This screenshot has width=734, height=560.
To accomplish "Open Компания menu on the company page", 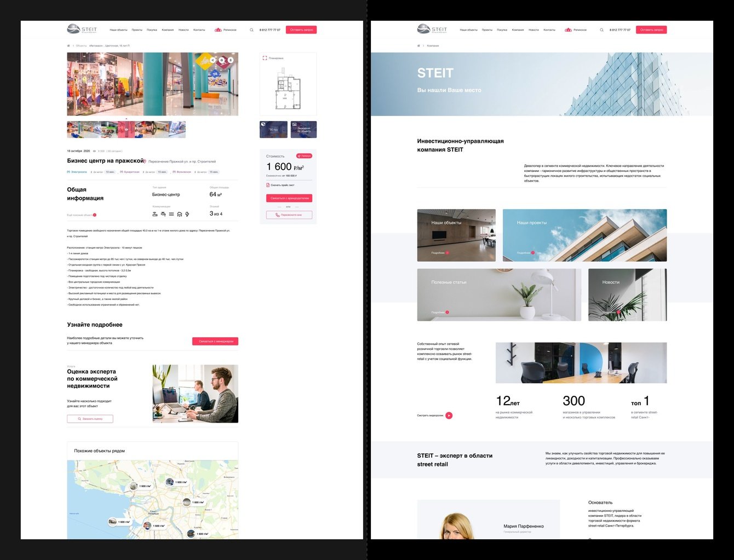I will click(x=518, y=30).
